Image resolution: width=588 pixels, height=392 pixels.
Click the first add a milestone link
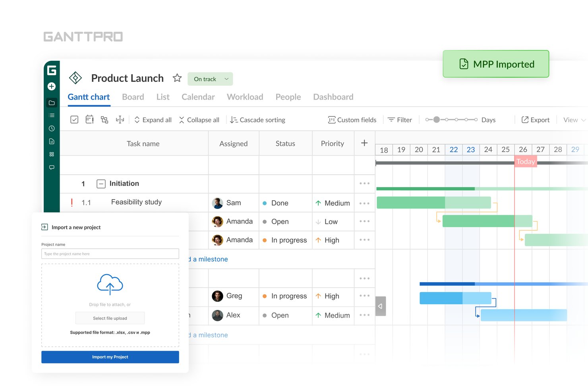click(x=208, y=259)
